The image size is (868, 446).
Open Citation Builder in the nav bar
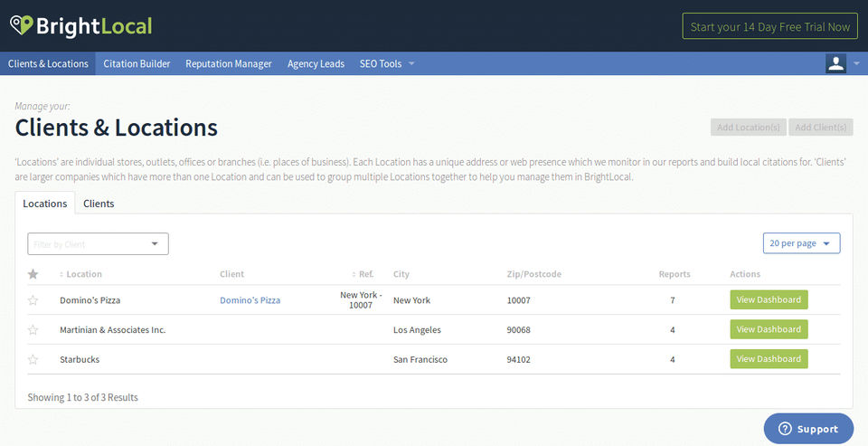click(x=137, y=63)
